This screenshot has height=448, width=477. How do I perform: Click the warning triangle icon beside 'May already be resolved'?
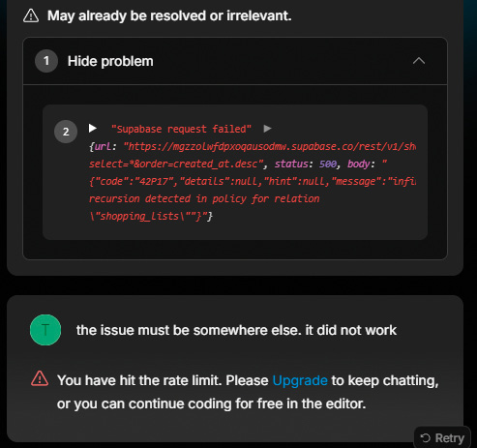(31, 15)
